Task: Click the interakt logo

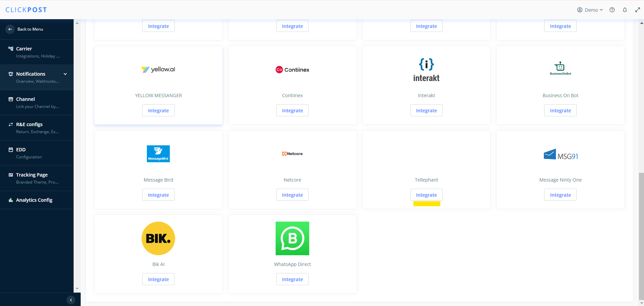Action: [426, 70]
